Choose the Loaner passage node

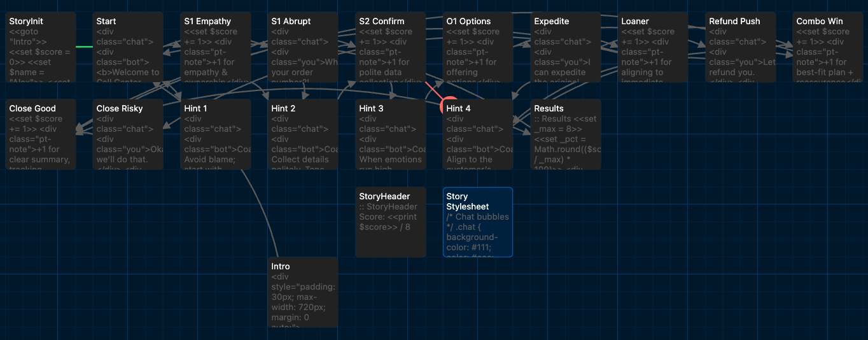[653, 47]
